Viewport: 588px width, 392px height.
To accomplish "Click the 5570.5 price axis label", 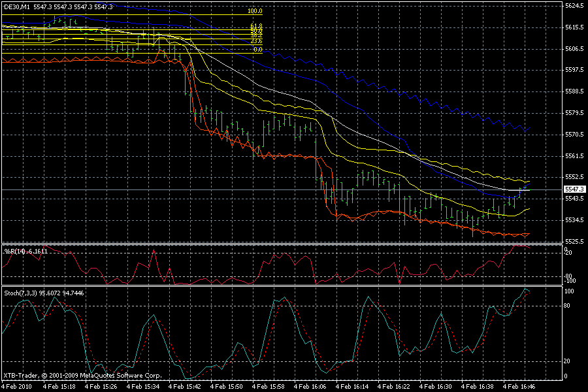I will tap(574, 135).
